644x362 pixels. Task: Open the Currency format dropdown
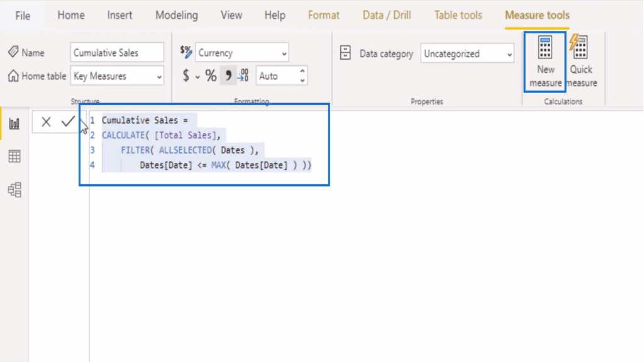pos(242,53)
